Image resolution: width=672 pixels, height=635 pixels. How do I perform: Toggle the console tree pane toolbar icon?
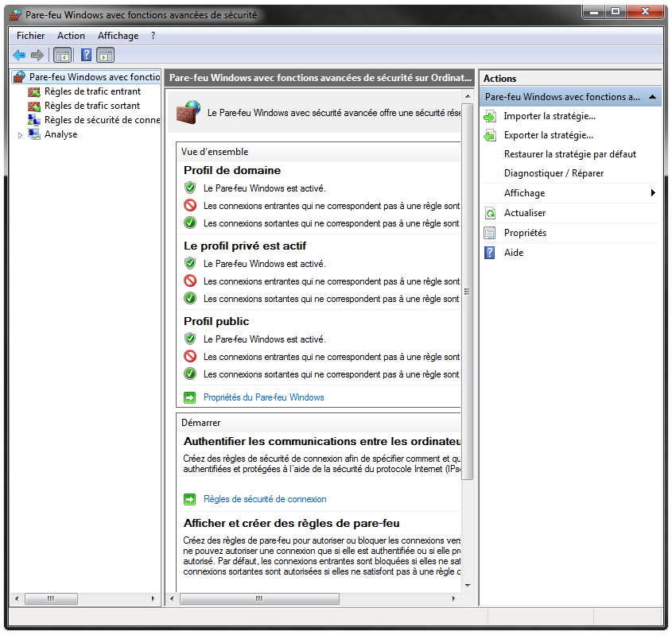click(63, 56)
